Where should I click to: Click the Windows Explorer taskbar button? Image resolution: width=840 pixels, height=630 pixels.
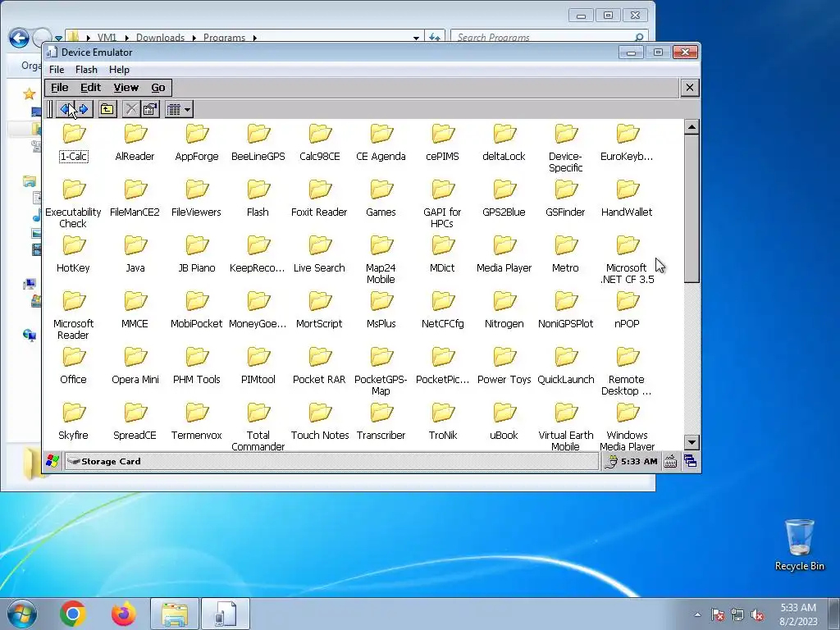pyautogui.click(x=175, y=614)
